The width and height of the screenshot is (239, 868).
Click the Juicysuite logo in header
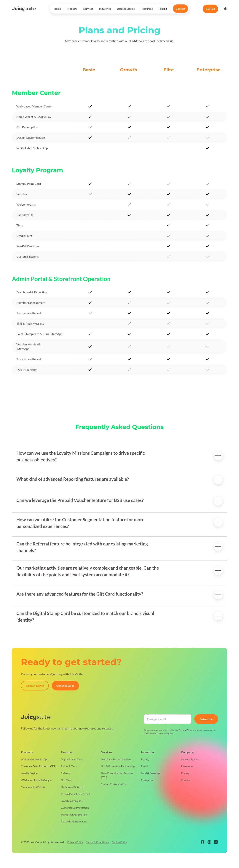pyautogui.click(x=24, y=9)
